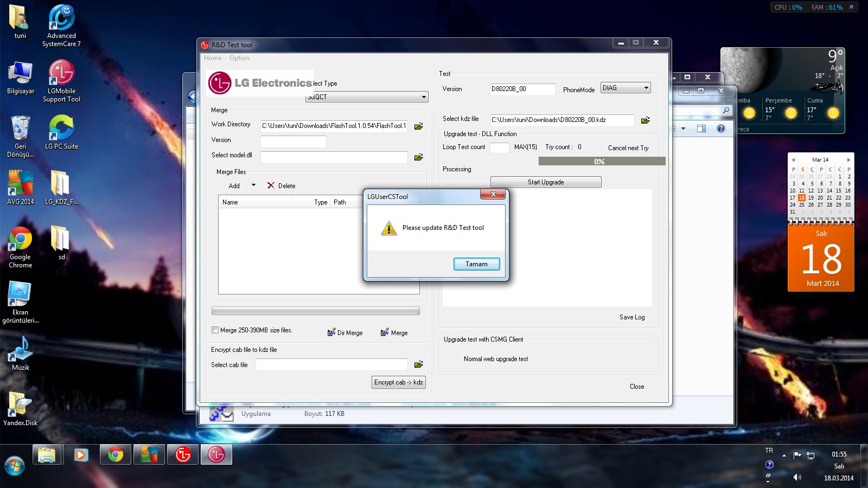Open the Müzik desktop icon

pyautogui.click(x=20, y=353)
